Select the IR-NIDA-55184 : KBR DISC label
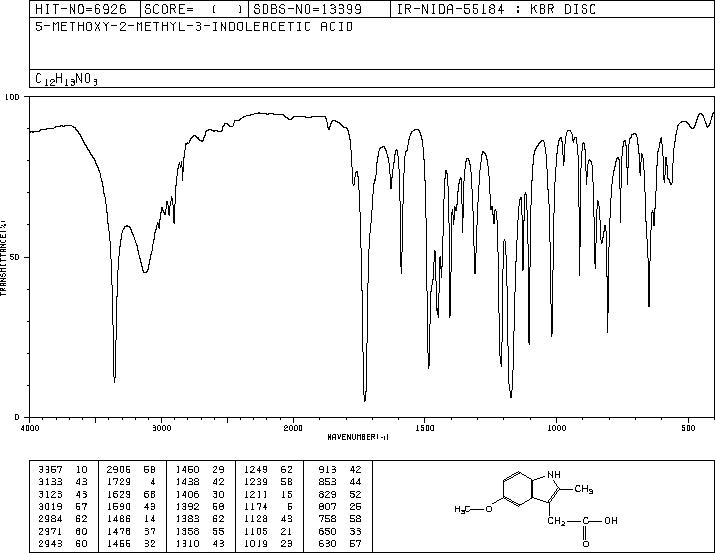This screenshot has height=553, width=715. 496,9
